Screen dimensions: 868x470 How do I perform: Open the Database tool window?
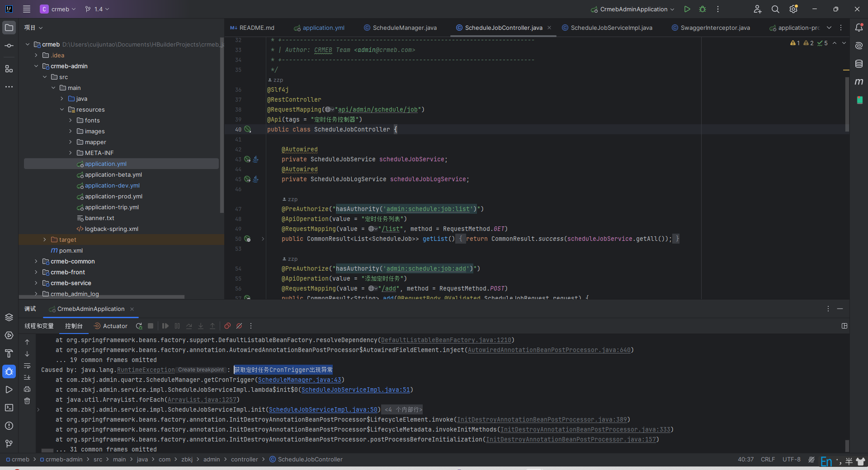[x=859, y=64]
